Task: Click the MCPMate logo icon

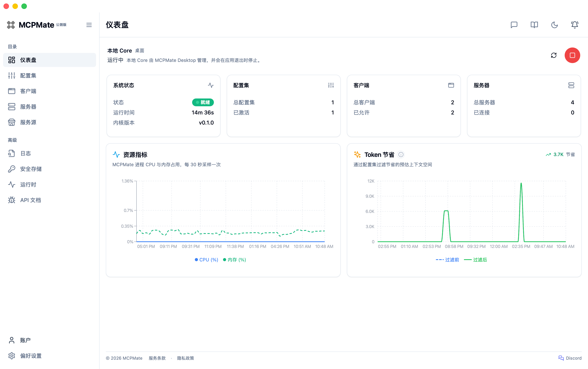Action: [11, 25]
